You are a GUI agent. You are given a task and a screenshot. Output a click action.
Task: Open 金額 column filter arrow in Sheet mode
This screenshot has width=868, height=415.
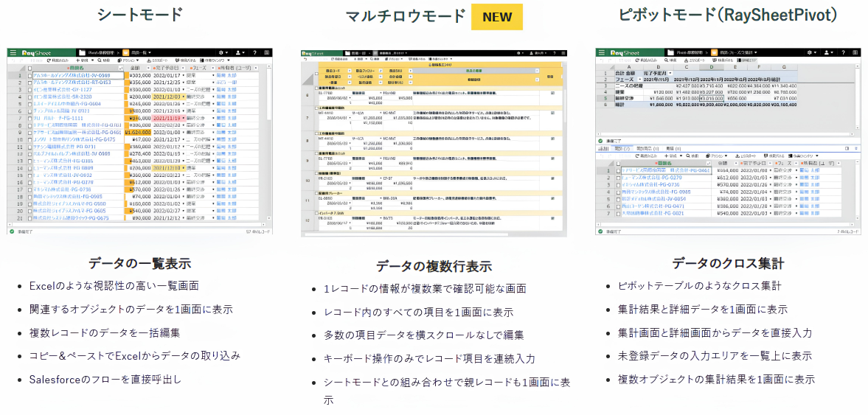(x=148, y=68)
